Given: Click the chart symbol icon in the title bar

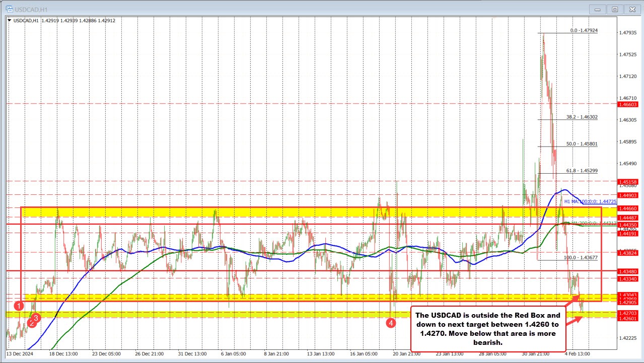Looking at the screenshot, I should 6,9.
